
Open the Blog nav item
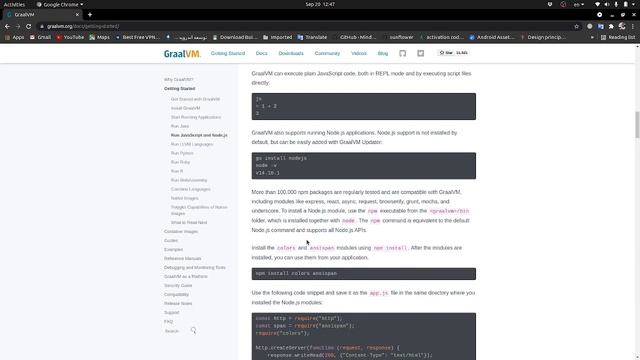point(383,53)
